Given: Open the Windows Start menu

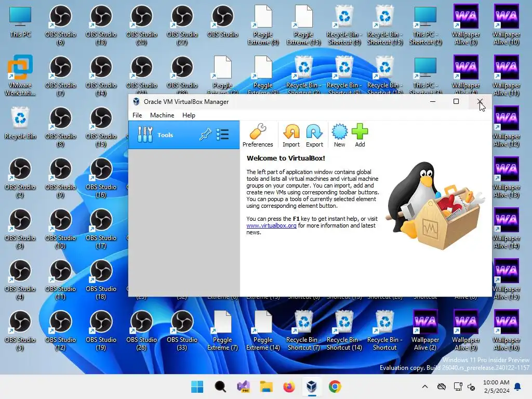Looking at the screenshot, I should 197,387.
